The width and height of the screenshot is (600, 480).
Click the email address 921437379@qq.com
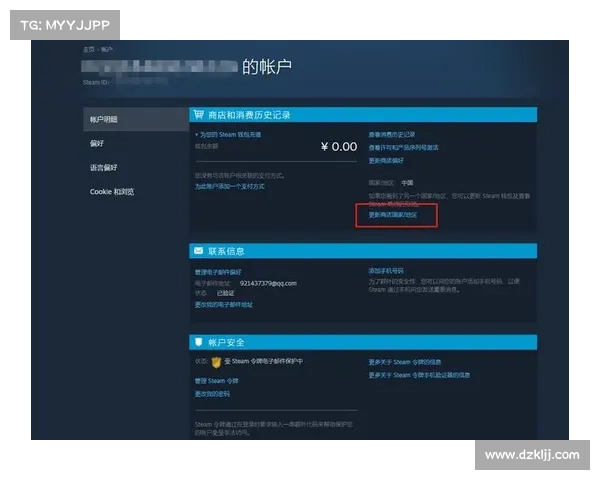[268, 283]
